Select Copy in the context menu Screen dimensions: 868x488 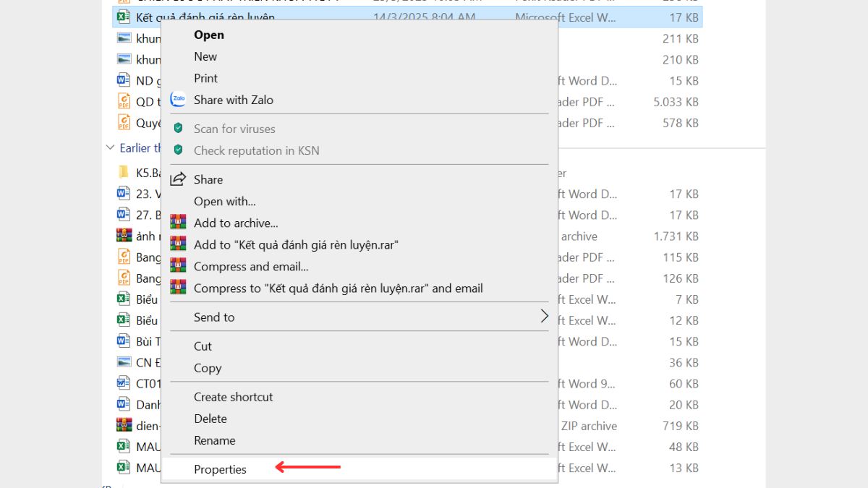pos(207,368)
